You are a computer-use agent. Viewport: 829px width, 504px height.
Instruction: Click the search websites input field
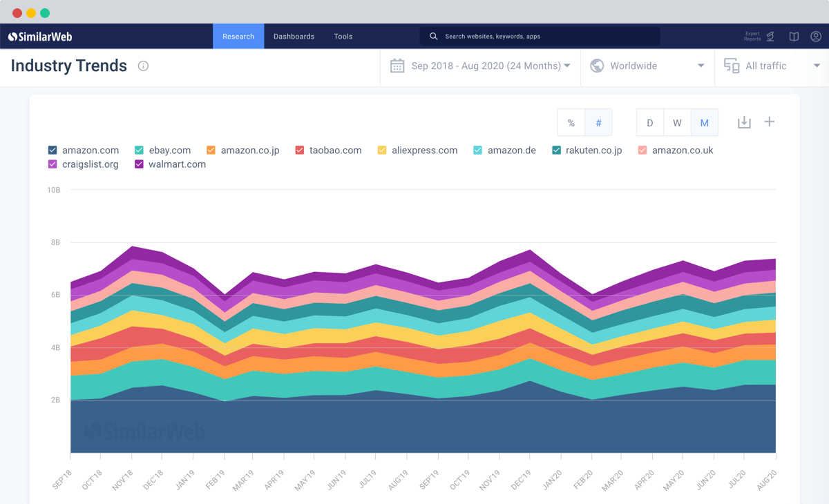[x=540, y=37]
